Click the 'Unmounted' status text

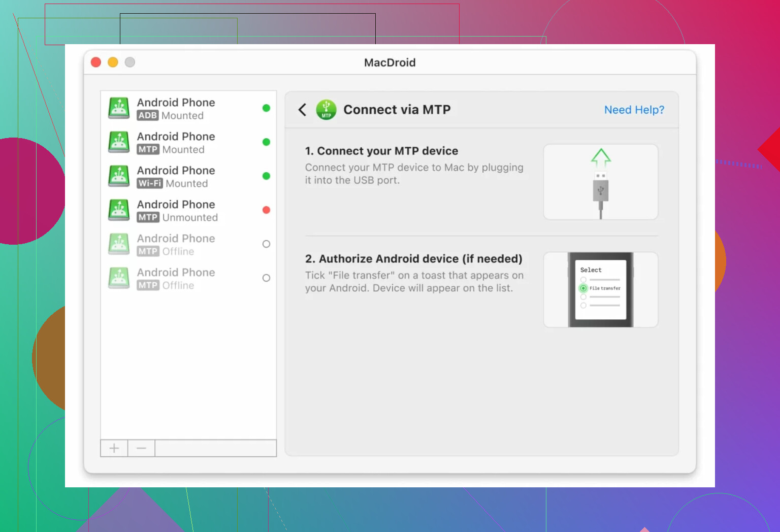(x=190, y=217)
